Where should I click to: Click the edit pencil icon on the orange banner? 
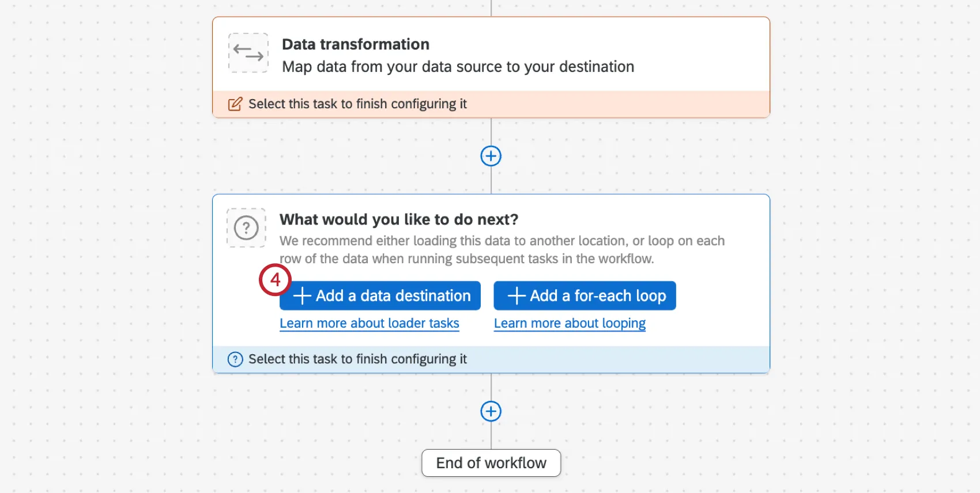coord(235,104)
